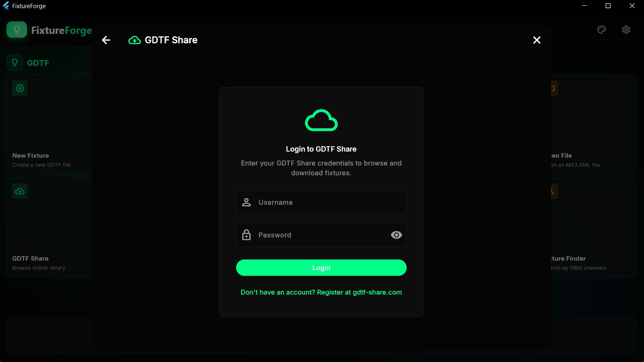Open the Register at gdtf-share.com link
Screen dimensions: 644x362
point(321,292)
